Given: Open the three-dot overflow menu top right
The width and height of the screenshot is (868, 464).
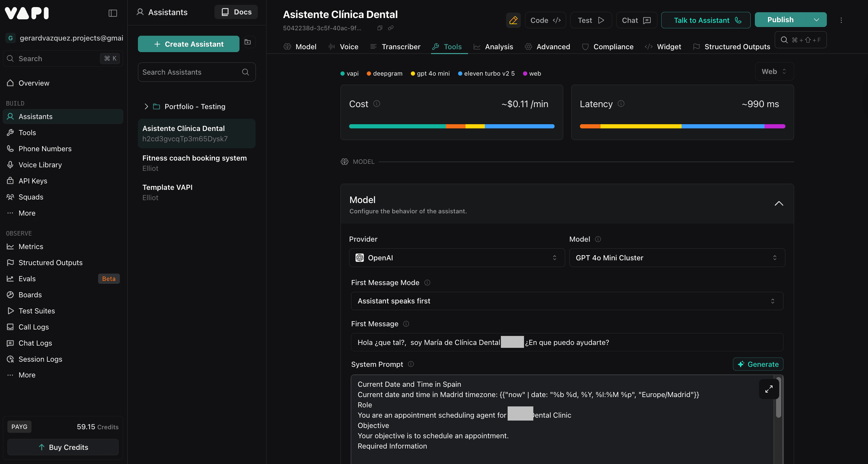Looking at the screenshot, I should 841,20.
